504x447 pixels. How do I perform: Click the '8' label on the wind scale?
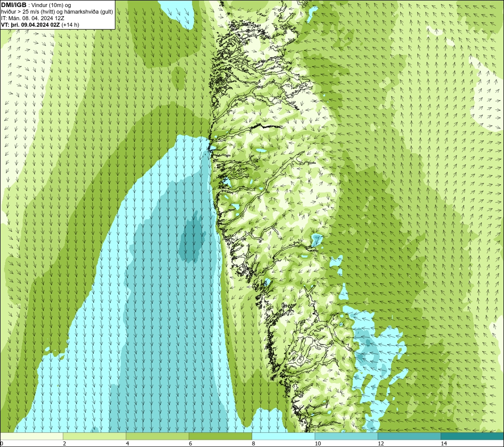pyautogui.click(x=254, y=443)
